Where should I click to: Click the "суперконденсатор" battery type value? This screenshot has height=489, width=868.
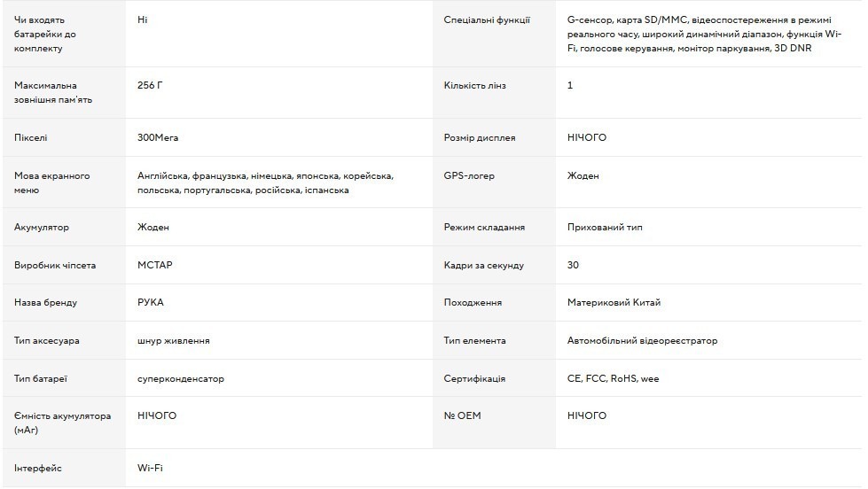tap(181, 378)
